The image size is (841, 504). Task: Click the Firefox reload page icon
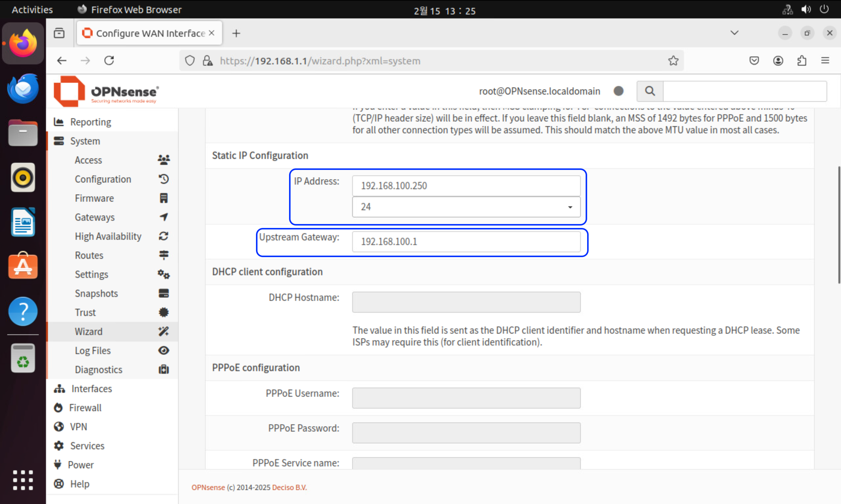(x=109, y=61)
